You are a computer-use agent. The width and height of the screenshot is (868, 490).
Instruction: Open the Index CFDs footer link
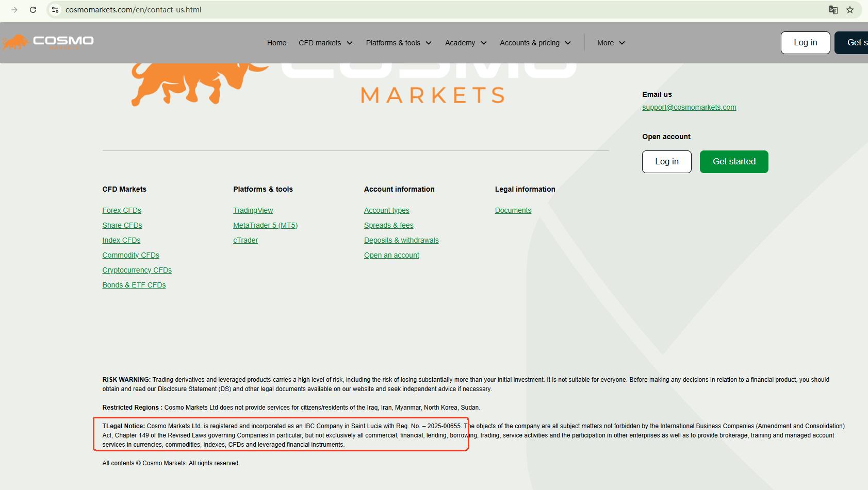point(121,240)
